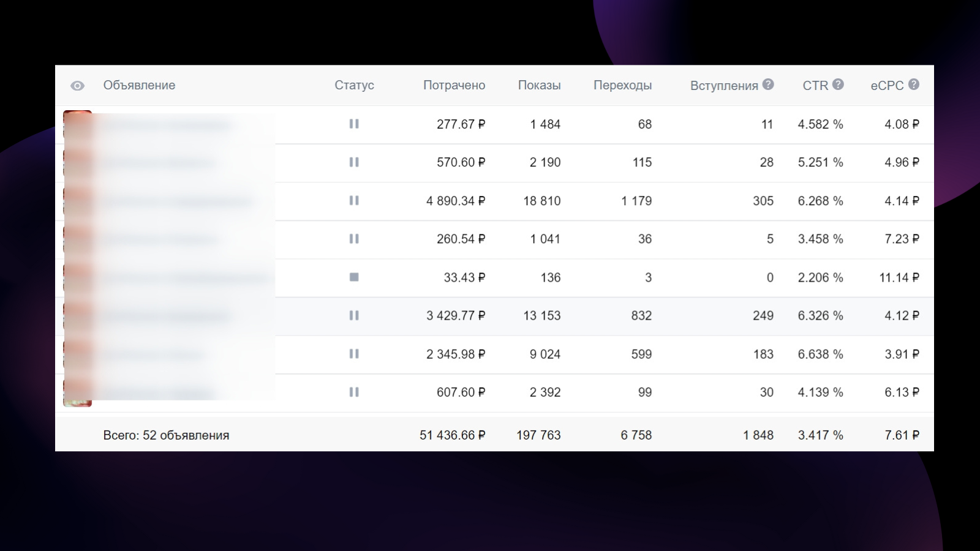Sort by CTR column header
Screen dimensions: 980x551
click(x=815, y=86)
